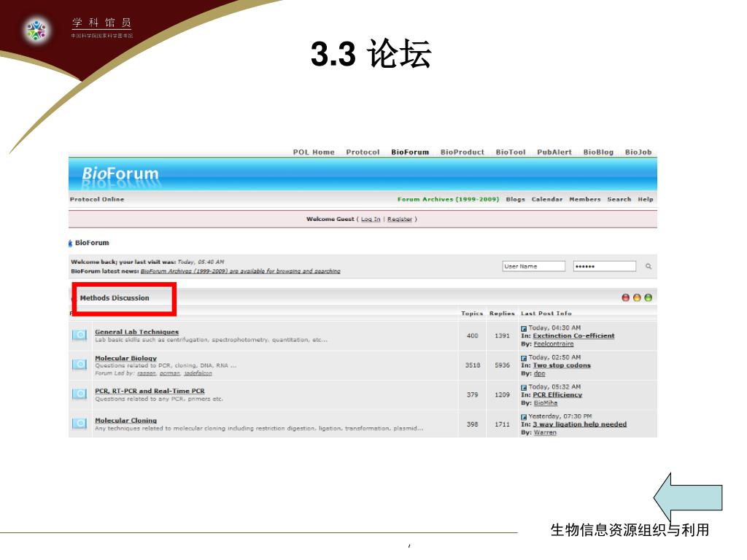Click the topic count 3518
Viewport: 747px width, 560px height.
[x=473, y=365]
